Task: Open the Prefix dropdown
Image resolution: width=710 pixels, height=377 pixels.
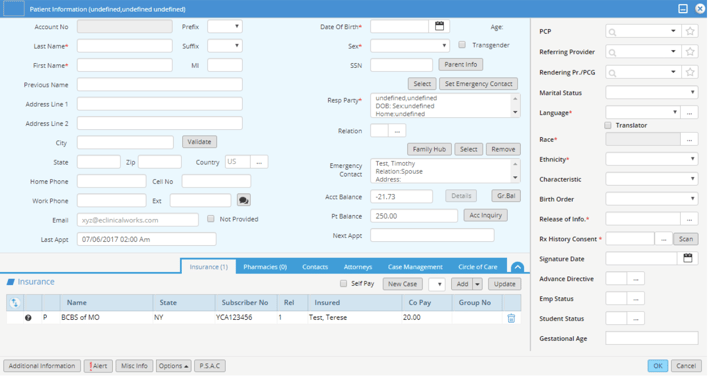Action: [225, 27]
